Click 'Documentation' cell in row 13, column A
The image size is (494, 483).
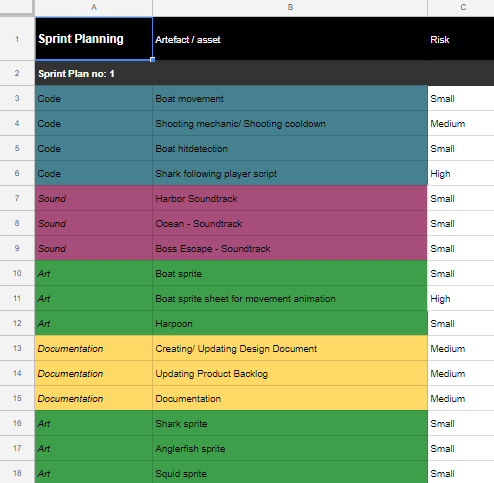pos(94,348)
